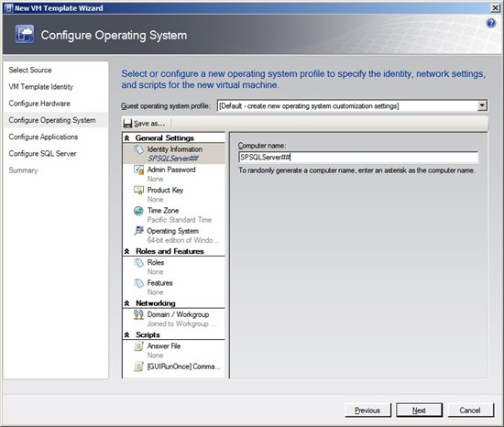Close the New VM Template Wizard window
The image size is (504, 427).
click(496, 8)
